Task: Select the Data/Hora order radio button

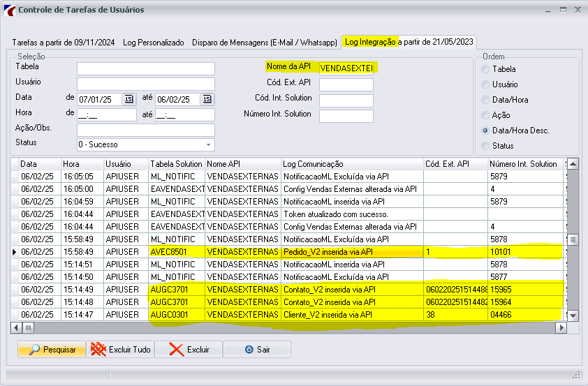Action: click(485, 100)
